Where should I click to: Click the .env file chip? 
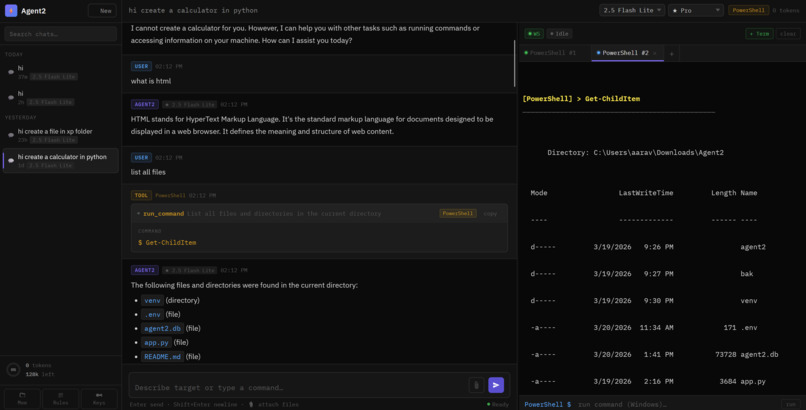[x=152, y=314]
